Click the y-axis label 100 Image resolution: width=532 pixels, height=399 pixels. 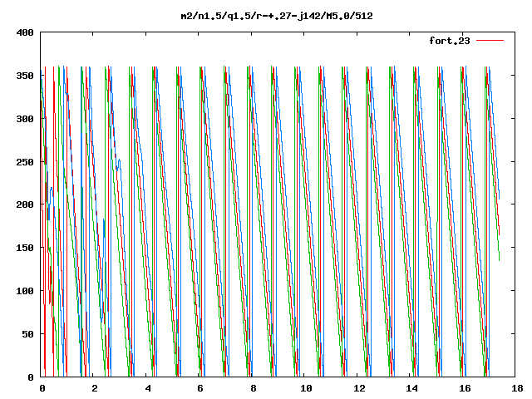(x=25, y=291)
